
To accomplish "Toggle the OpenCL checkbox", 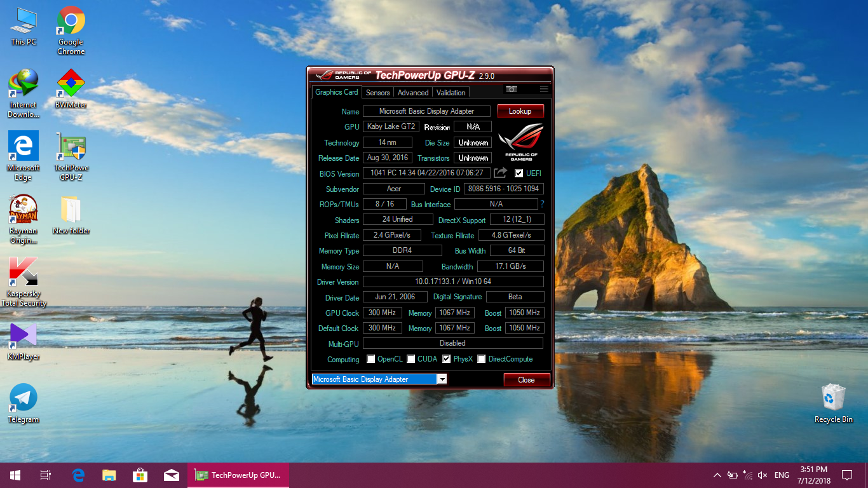I will 371,359.
